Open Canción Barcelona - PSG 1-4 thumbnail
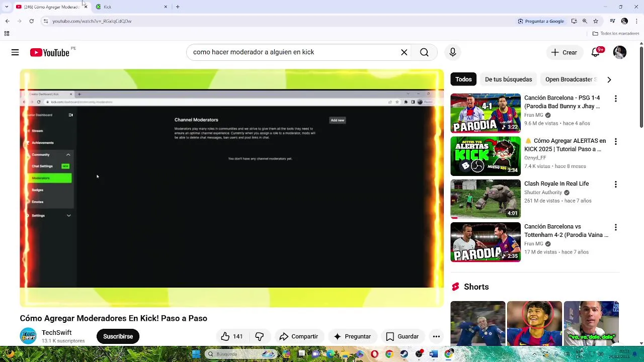Viewport: 644px width, 362px height. pyautogui.click(x=486, y=113)
